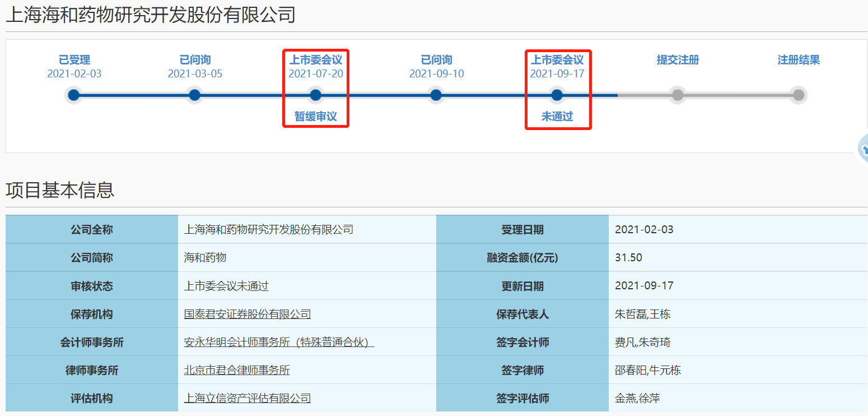Click the 已受理 stage label
Viewport: 868px width, 416px height.
[74, 60]
